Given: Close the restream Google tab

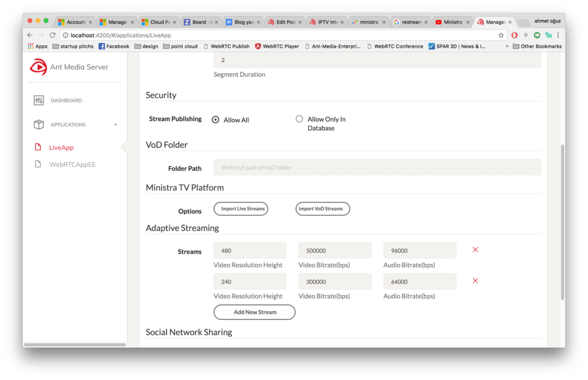Looking at the screenshot, I should (x=425, y=22).
